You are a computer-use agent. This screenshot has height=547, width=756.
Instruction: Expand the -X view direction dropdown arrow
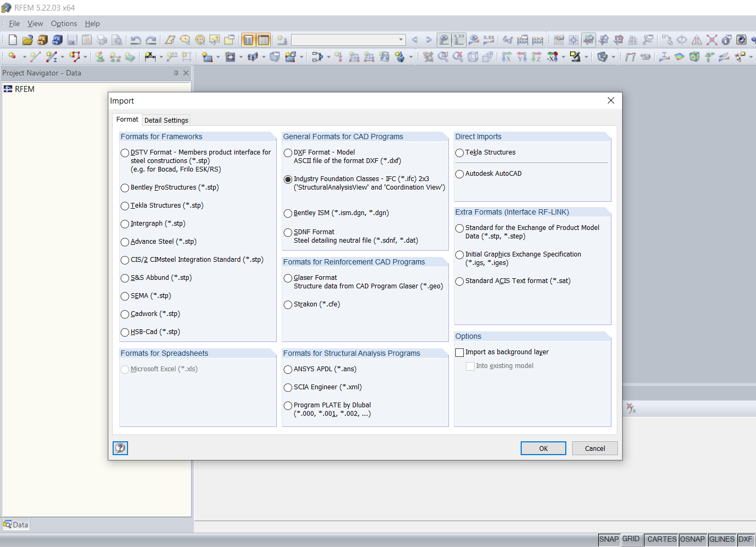(563, 56)
